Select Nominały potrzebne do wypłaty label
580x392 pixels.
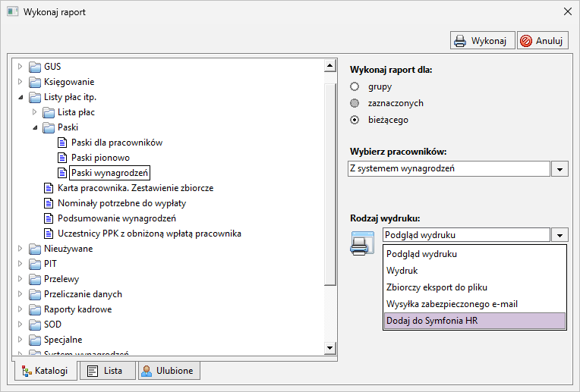[121, 203]
